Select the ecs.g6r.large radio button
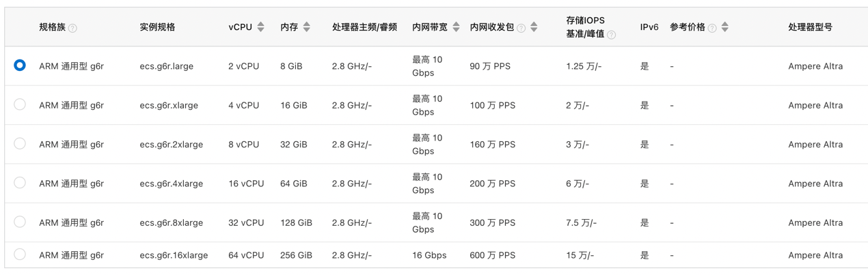The height and width of the screenshot is (275, 868). (20, 66)
